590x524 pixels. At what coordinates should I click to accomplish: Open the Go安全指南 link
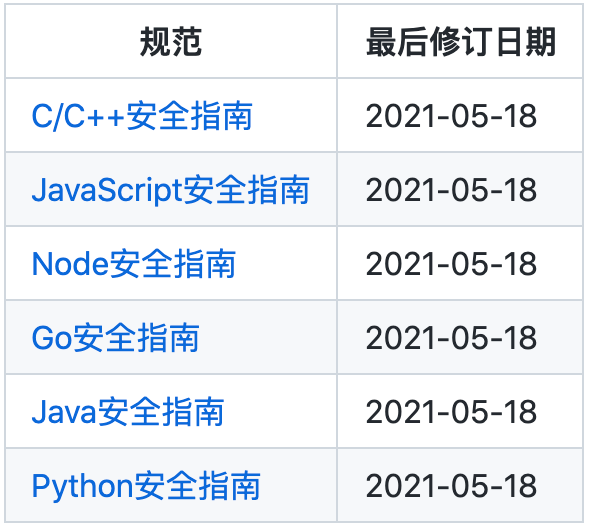click(115, 338)
